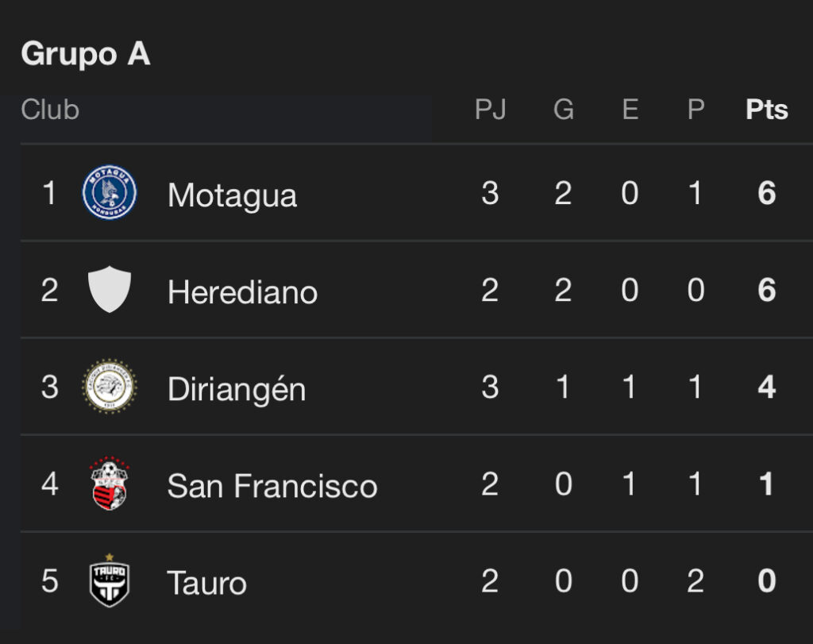Click the Diriangén club crest
This screenshot has height=644, width=813.
pos(110,387)
